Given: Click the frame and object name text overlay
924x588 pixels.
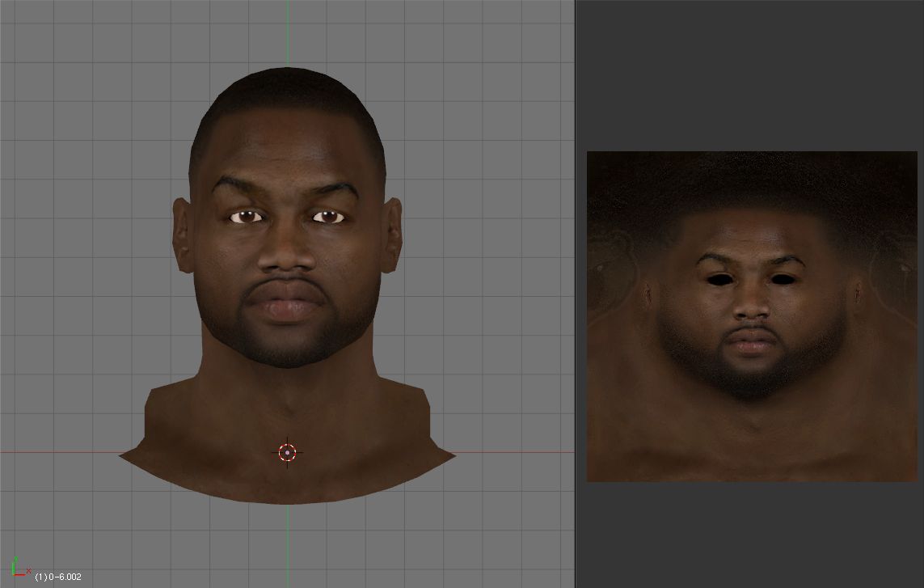Looking at the screenshot, I should (58, 577).
